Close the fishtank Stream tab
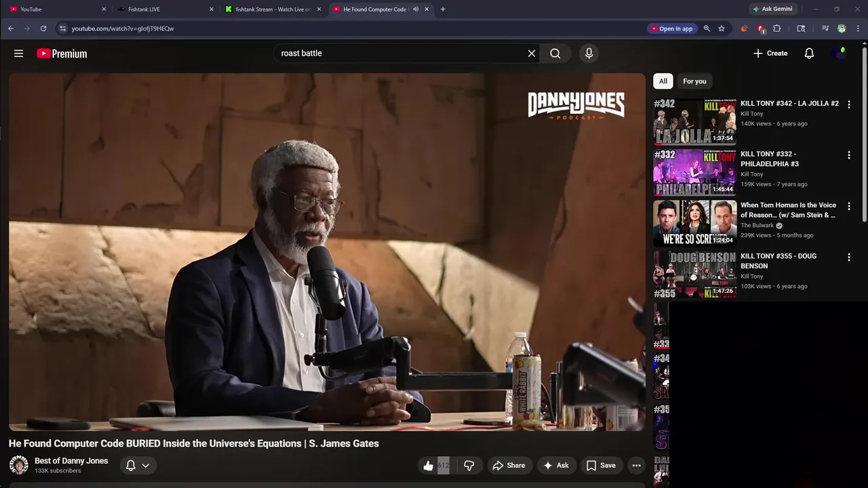 319,9
